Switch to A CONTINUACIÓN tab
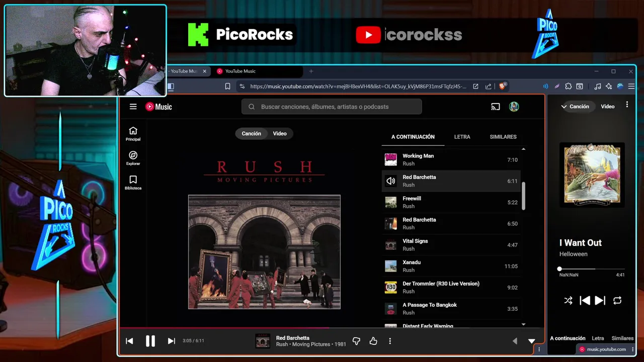Viewport: 644px width, 362px height. tap(413, 137)
